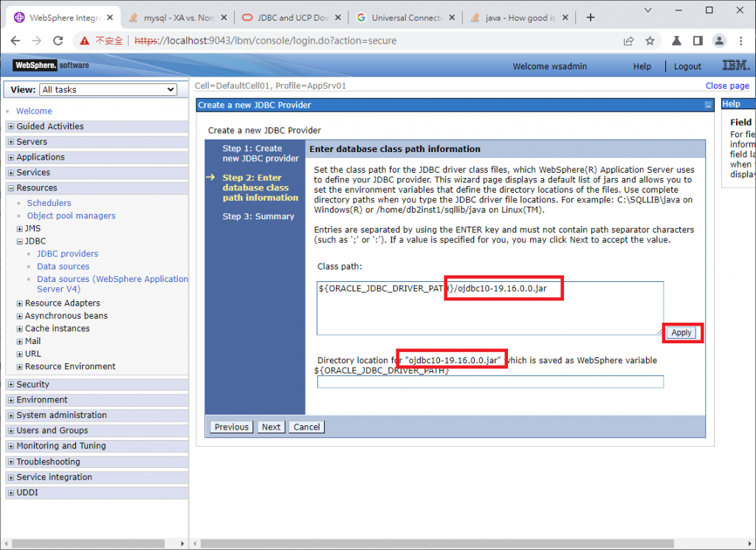Click Logout in the header
Screen dimensions: 756x550
pyautogui.click(x=687, y=66)
